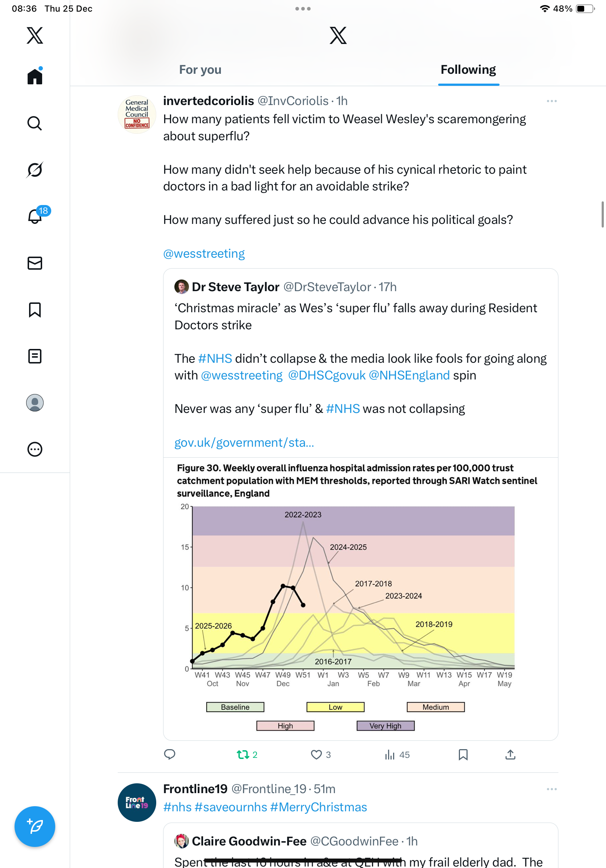Switch to the For you tab
The width and height of the screenshot is (606, 868).
[200, 70]
